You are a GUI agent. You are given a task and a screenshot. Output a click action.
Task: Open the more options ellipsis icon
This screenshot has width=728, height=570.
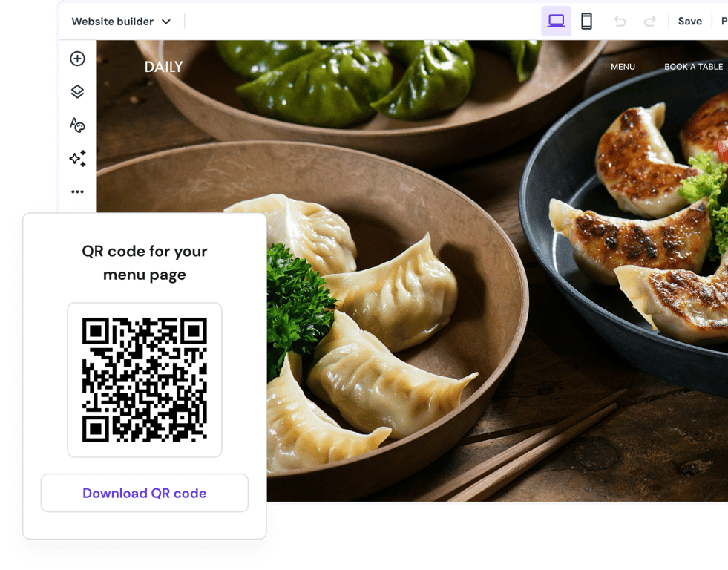(77, 191)
